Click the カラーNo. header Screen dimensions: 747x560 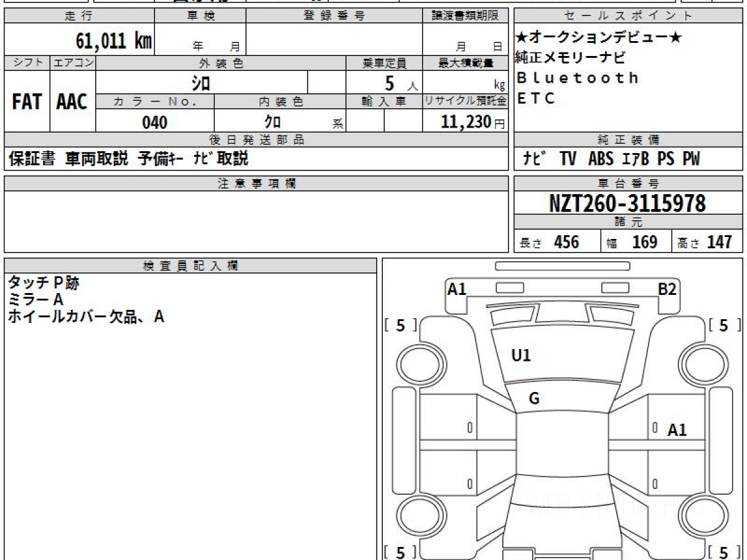[155, 101]
